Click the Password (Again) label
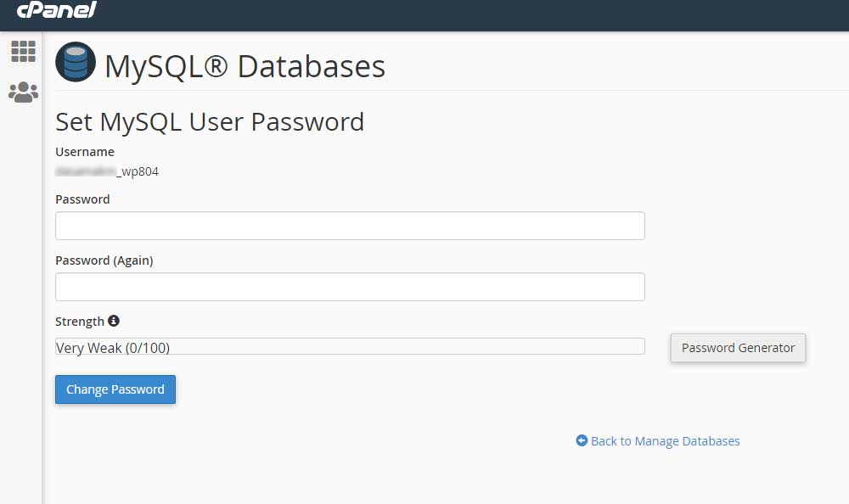 click(104, 261)
